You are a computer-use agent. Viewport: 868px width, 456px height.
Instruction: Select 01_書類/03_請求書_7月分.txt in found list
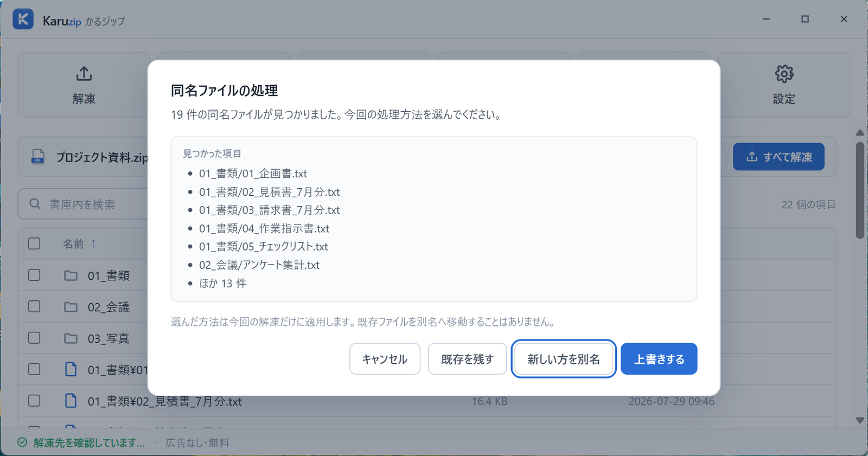click(269, 210)
